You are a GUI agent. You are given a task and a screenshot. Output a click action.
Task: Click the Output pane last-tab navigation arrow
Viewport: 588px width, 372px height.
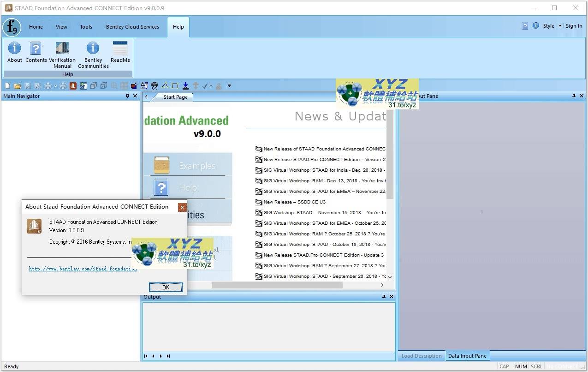point(168,356)
